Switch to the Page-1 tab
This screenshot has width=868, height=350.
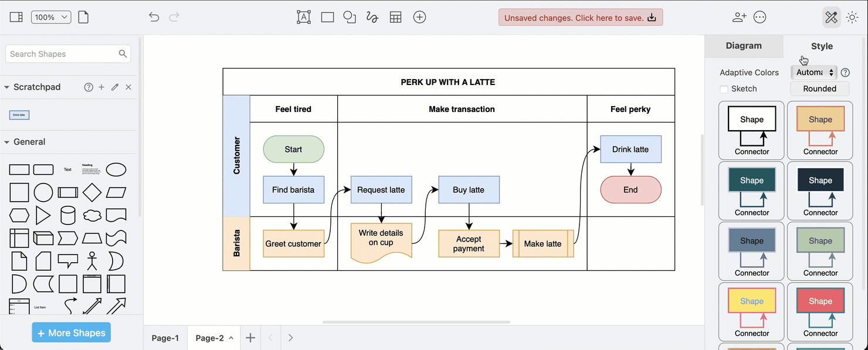click(165, 338)
